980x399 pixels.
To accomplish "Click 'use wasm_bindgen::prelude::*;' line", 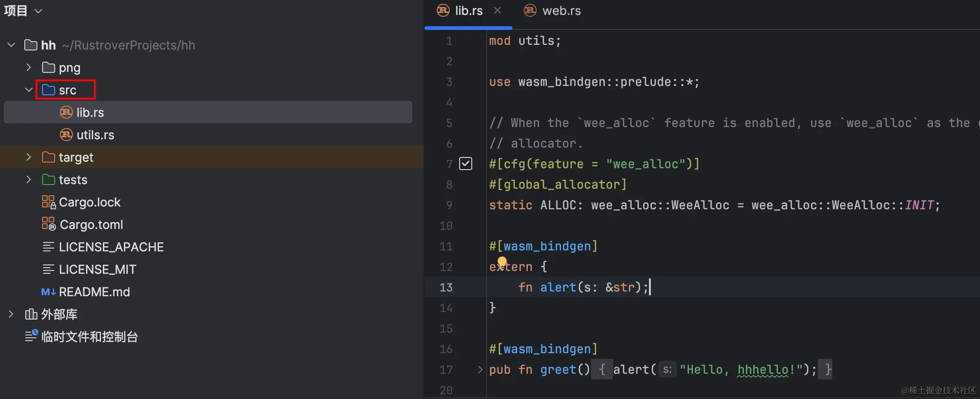I will tap(594, 82).
